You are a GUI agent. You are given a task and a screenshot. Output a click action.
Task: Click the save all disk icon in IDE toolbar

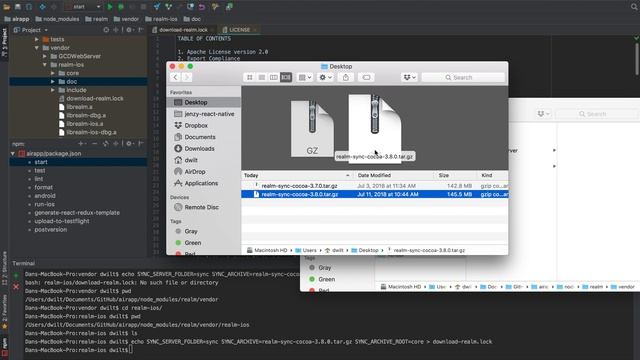click(18, 7)
